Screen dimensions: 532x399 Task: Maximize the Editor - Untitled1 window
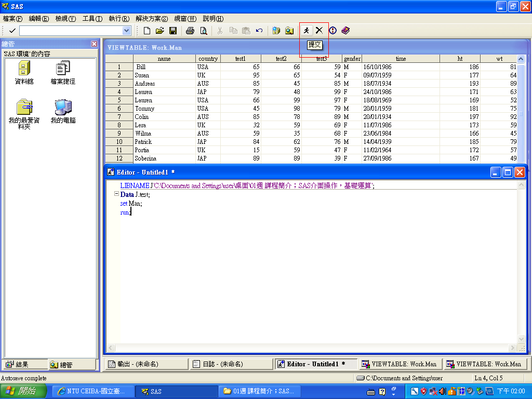508,172
